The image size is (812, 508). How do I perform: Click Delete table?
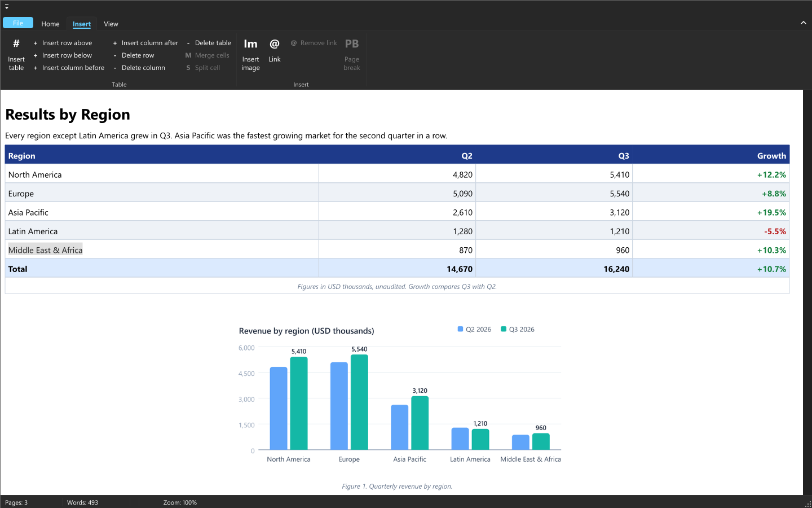pos(209,43)
